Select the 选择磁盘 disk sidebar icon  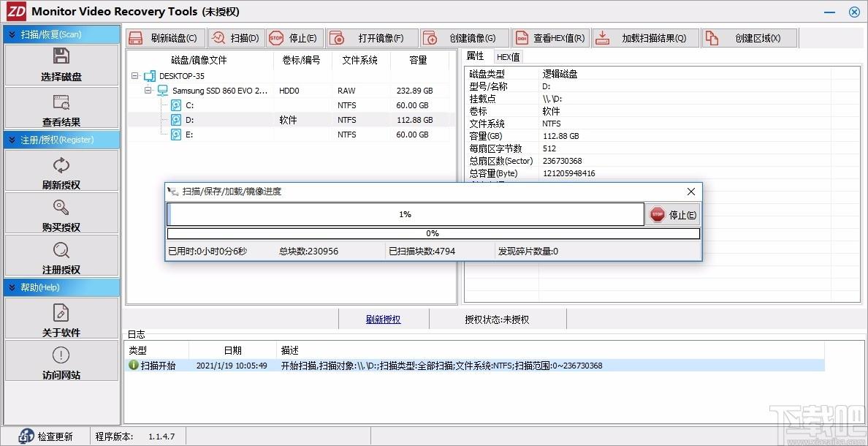click(61, 56)
